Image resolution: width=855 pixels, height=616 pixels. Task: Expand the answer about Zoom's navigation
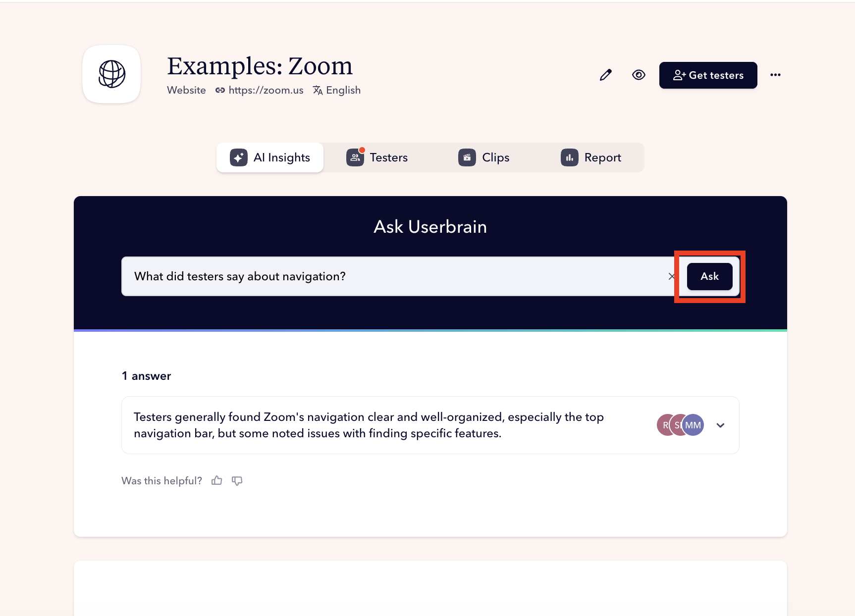tap(721, 425)
